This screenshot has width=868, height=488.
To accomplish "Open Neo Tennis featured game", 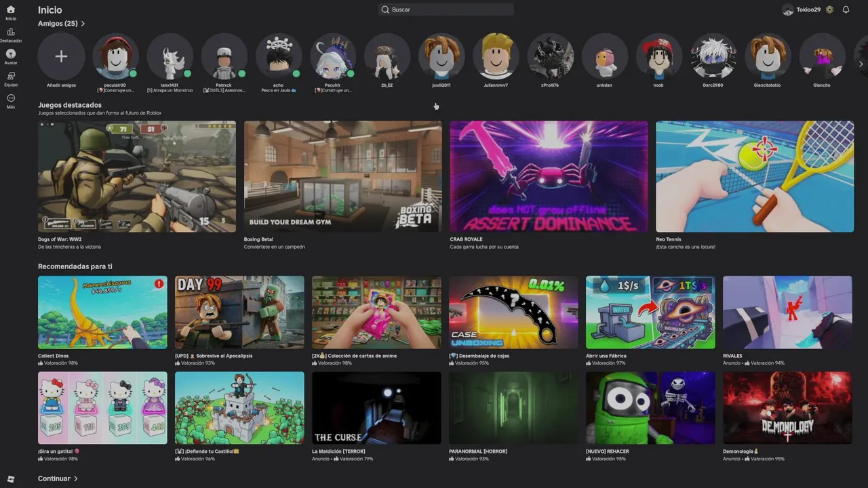I will click(x=755, y=176).
